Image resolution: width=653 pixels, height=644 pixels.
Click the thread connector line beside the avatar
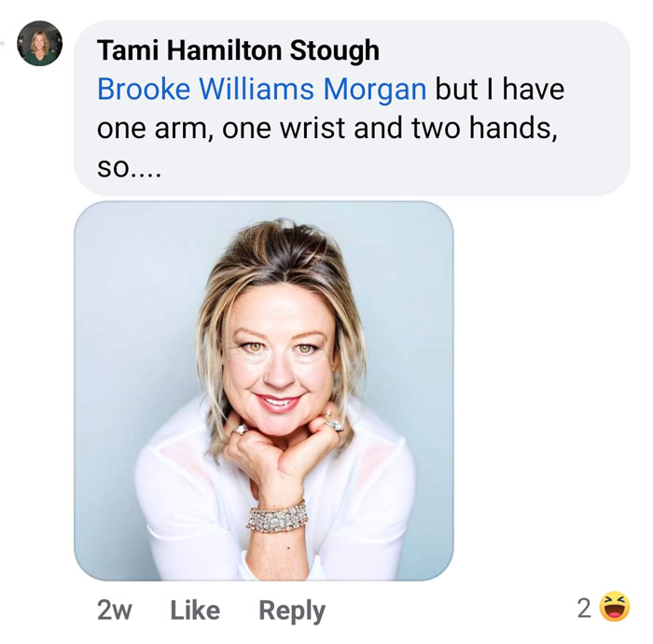point(2,43)
